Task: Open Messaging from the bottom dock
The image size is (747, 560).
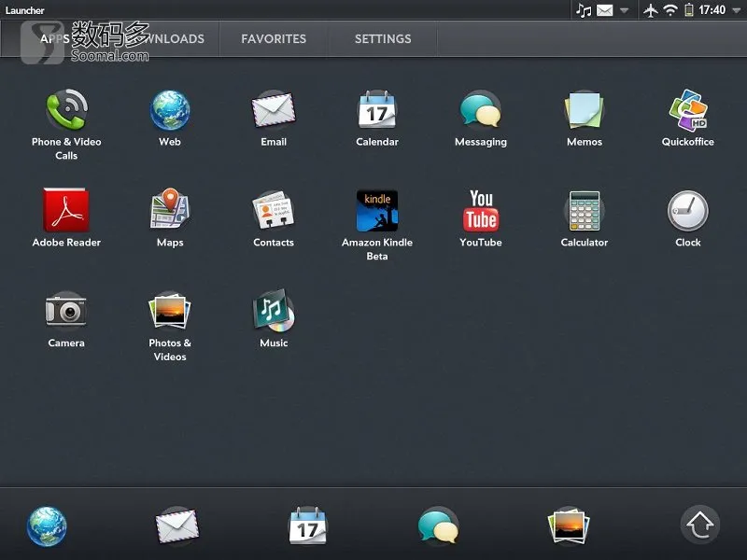Action: coord(438,525)
